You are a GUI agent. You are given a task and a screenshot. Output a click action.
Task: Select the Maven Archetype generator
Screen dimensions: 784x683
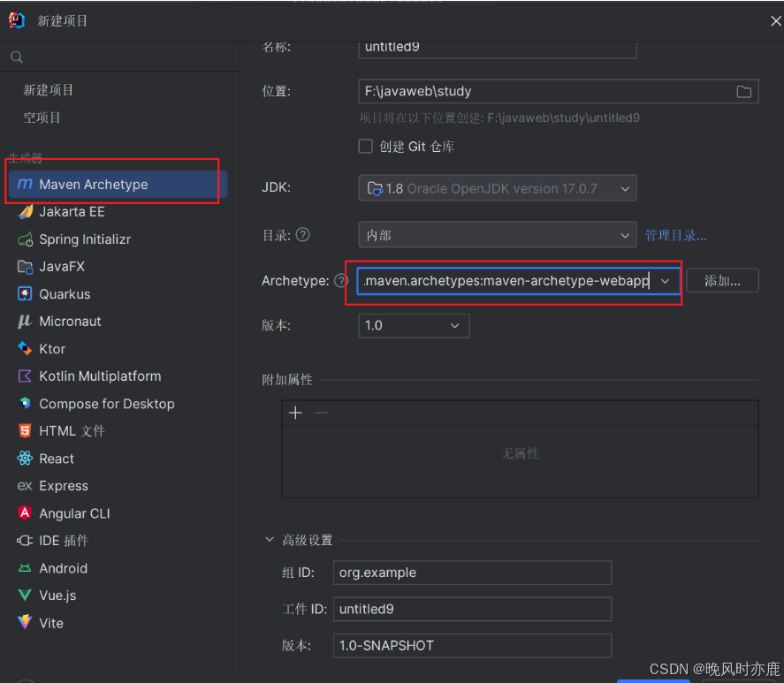(x=118, y=185)
